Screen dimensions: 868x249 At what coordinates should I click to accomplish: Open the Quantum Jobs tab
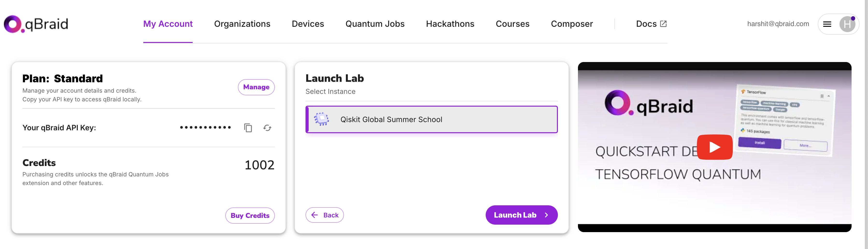(x=375, y=24)
